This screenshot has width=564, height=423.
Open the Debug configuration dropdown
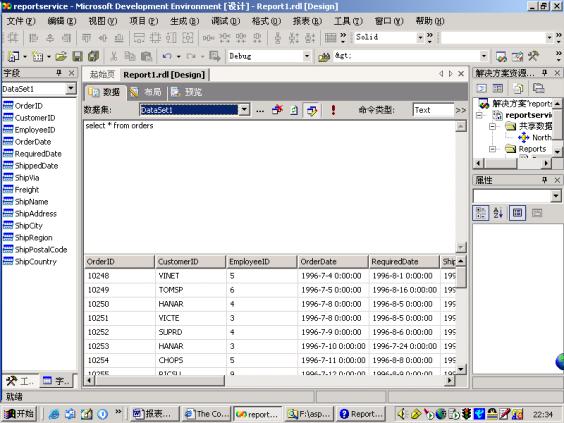[307, 56]
